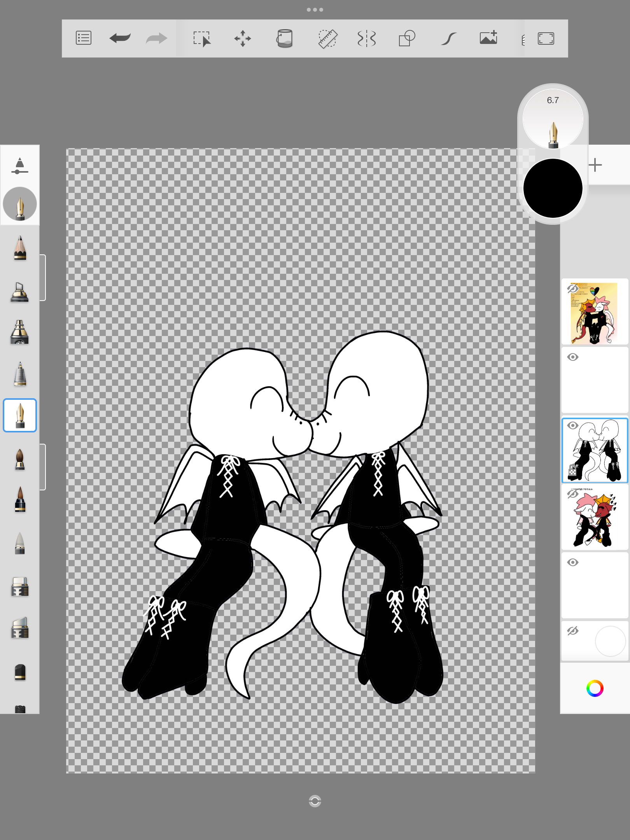This screenshot has width=630, height=840.
Task: Select the pink dragon sketch layer thumbnail
Action: pos(595,517)
